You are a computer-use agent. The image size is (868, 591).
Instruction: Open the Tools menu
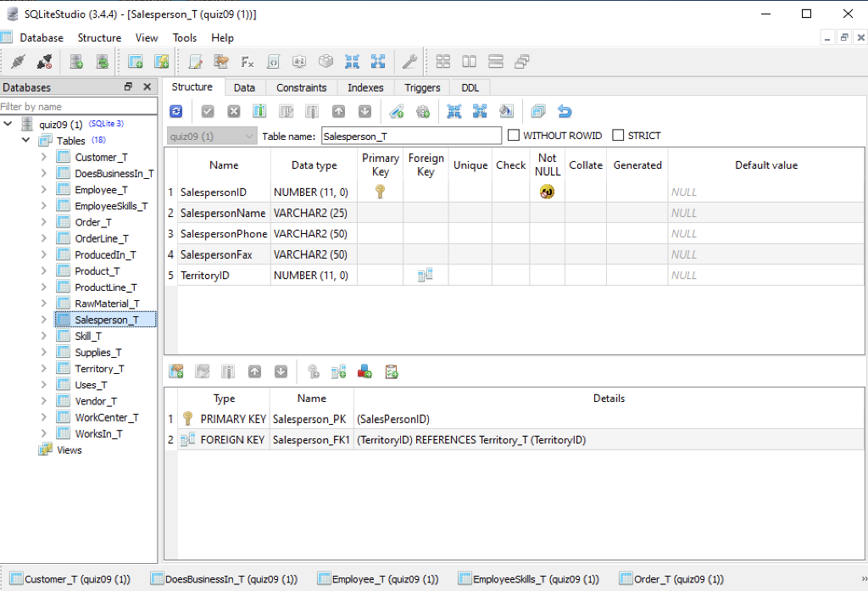pos(185,37)
